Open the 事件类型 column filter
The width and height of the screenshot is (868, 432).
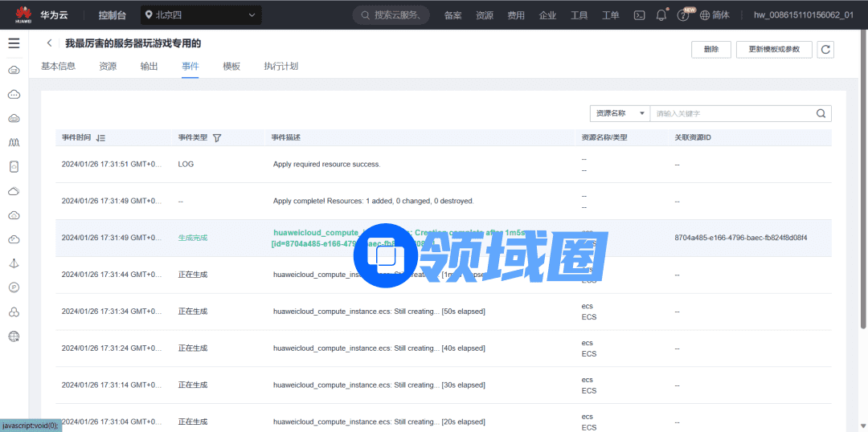[x=216, y=138]
